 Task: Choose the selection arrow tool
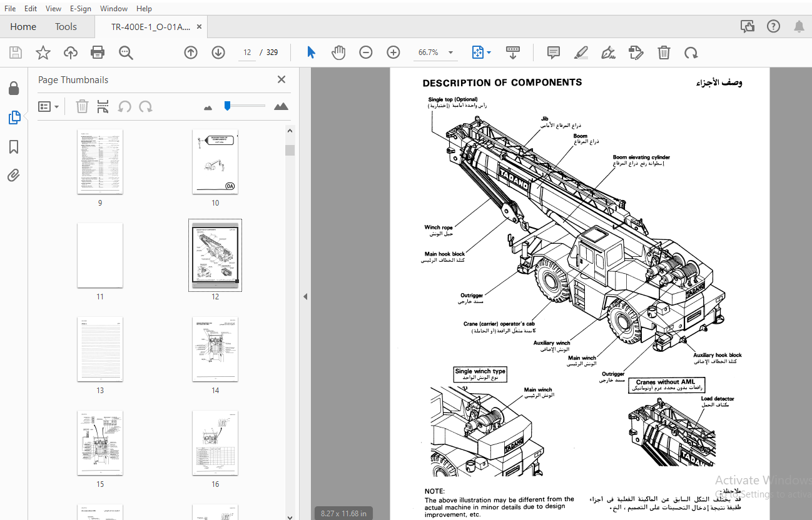click(311, 52)
